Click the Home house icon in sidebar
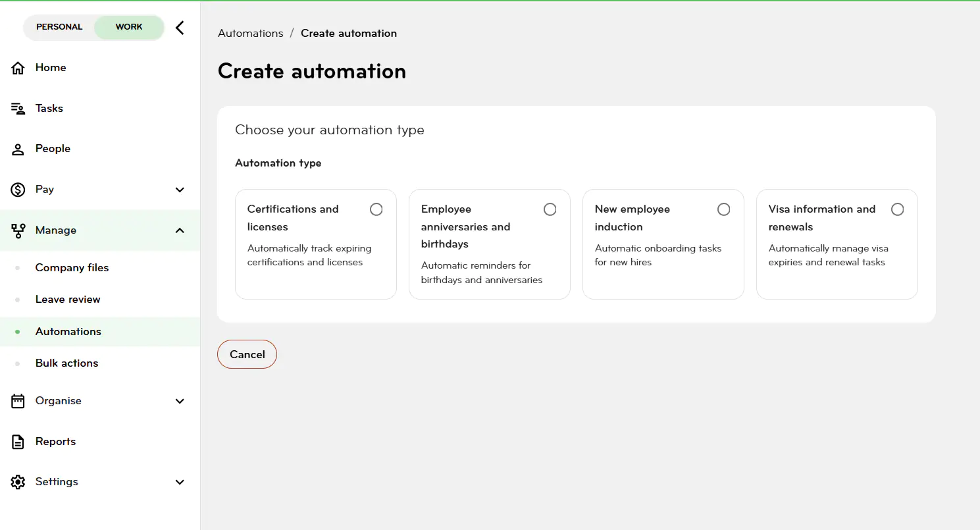The height and width of the screenshot is (530, 980). pos(18,68)
